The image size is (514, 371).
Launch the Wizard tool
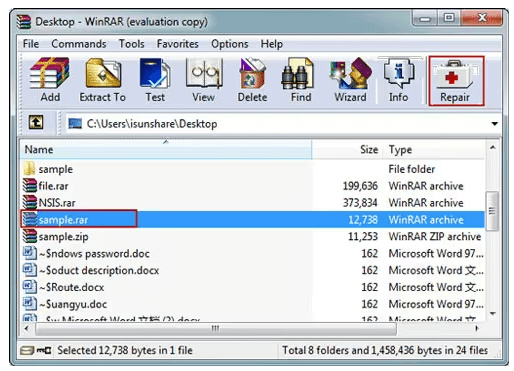[350, 79]
